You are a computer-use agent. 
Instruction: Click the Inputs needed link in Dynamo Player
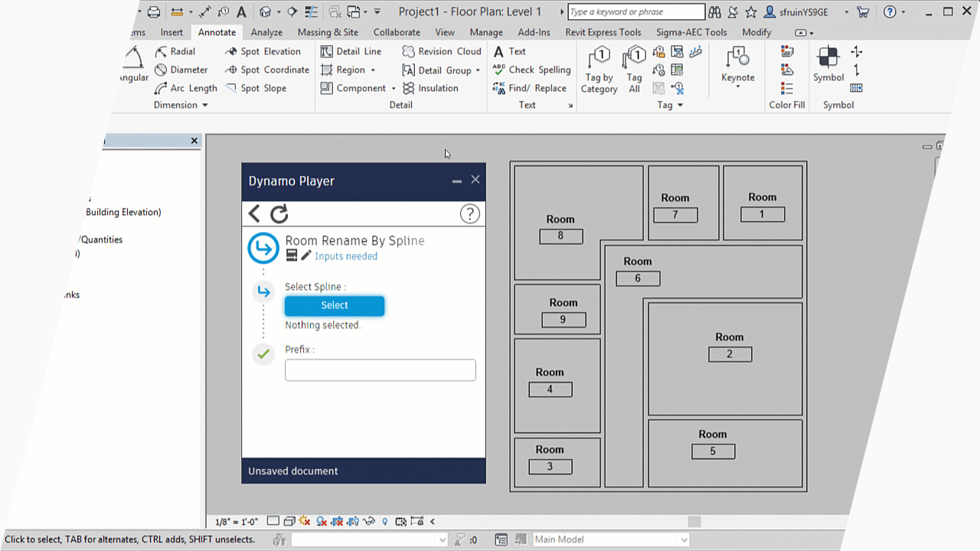(x=346, y=256)
